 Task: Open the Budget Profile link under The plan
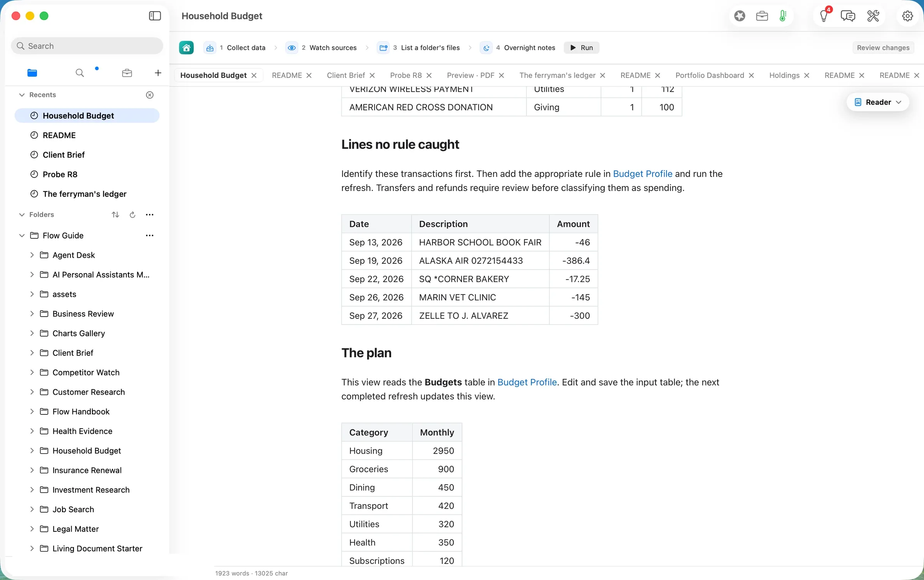point(527,382)
